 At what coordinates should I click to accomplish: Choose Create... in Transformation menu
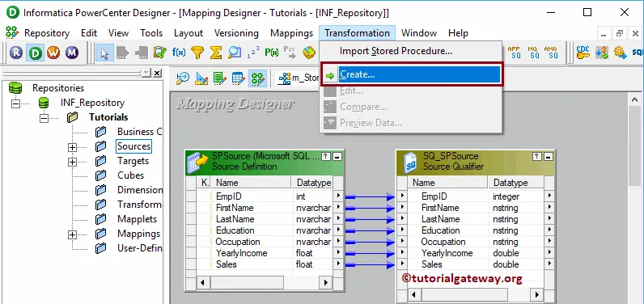click(411, 74)
